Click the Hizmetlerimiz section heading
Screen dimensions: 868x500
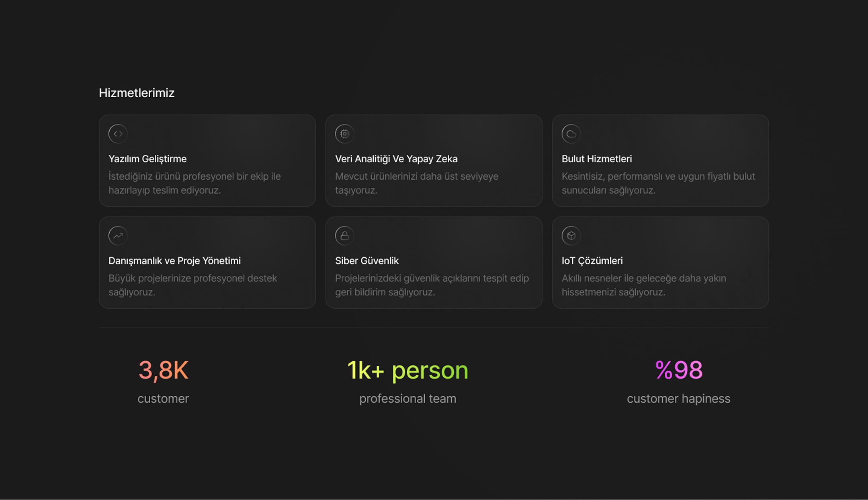pyautogui.click(x=137, y=93)
